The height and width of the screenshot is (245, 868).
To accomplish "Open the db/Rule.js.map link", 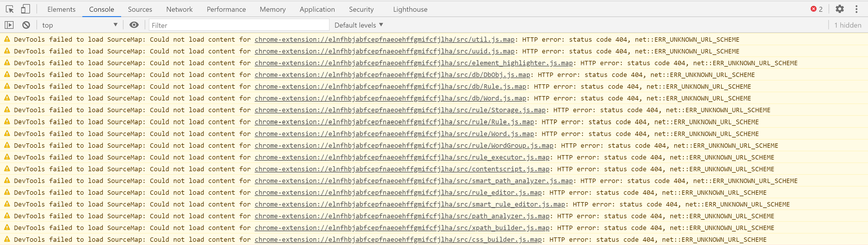I will click(390, 86).
